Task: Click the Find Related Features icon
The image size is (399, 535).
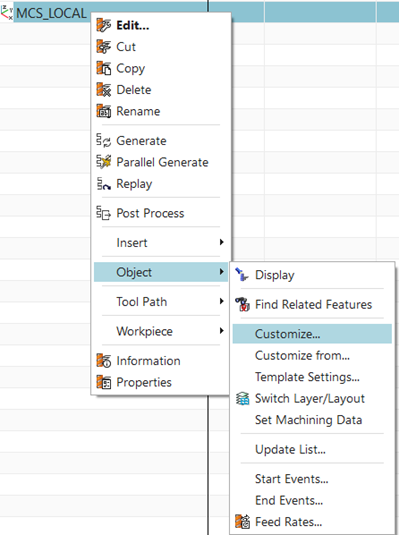Action: (242, 304)
